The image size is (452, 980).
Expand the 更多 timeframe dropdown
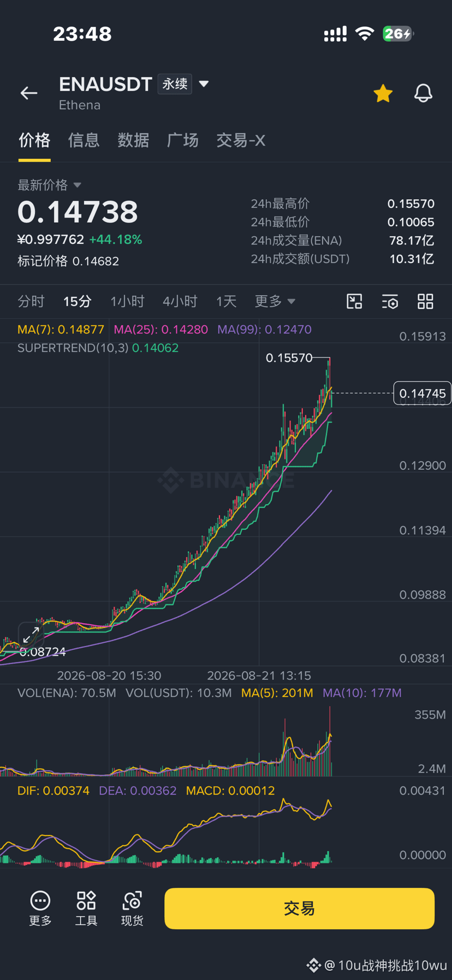click(x=275, y=301)
